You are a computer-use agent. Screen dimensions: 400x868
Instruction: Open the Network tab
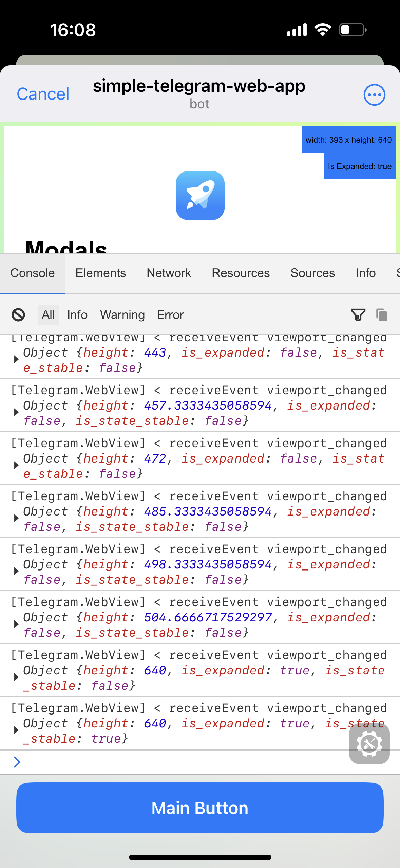coord(169,273)
